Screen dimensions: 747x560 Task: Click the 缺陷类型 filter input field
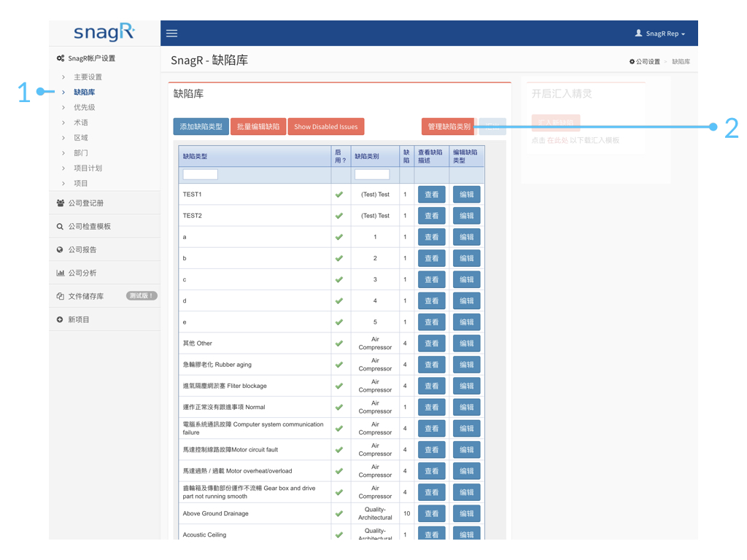[x=200, y=174]
